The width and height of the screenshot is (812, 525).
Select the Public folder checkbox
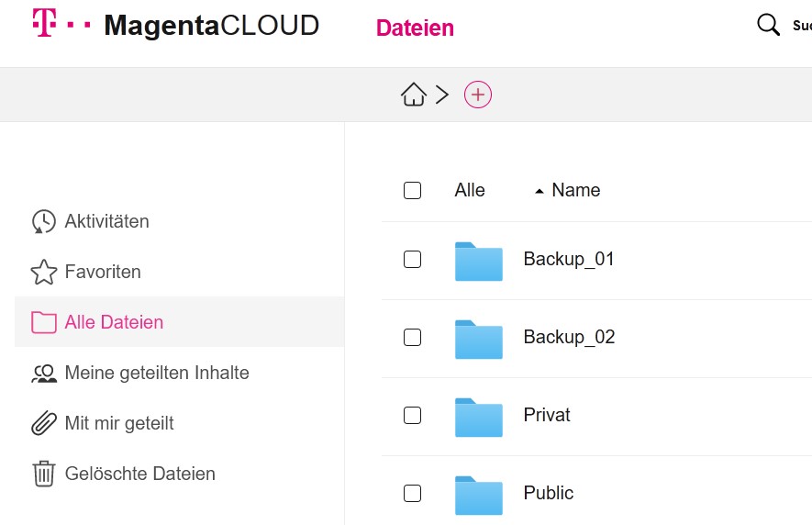(413, 494)
